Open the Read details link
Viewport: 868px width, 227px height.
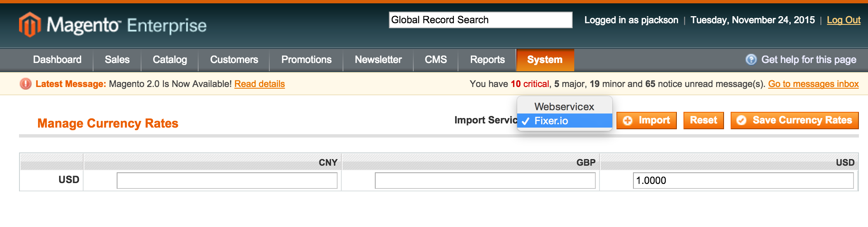tap(259, 84)
